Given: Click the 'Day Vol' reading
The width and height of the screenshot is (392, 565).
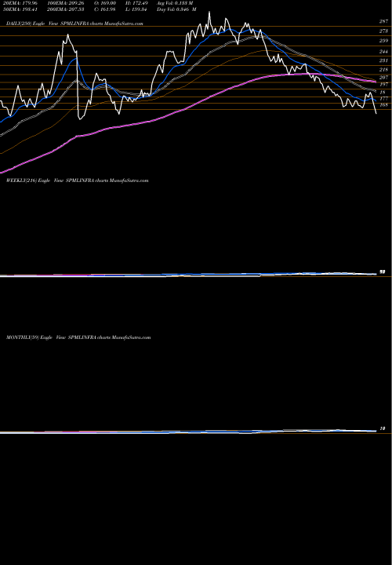Looking at the screenshot, I should pyautogui.click(x=176, y=9).
